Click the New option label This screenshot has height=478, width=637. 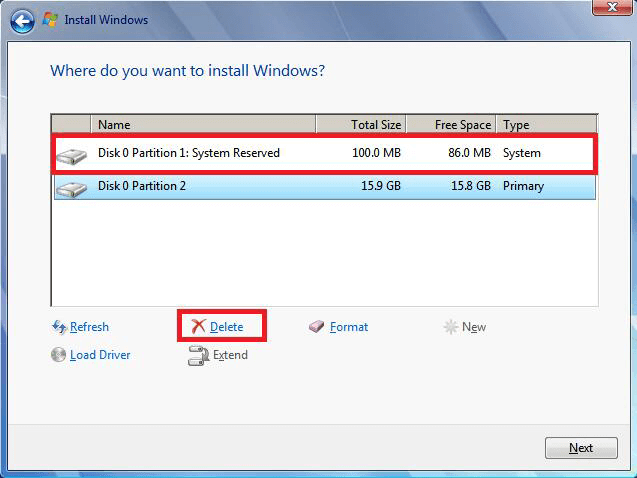(474, 327)
